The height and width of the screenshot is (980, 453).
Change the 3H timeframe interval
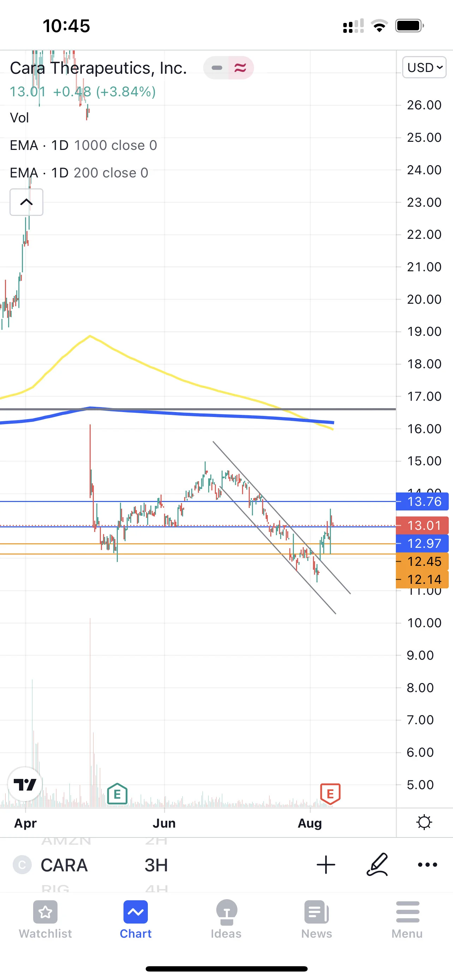click(156, 865)
